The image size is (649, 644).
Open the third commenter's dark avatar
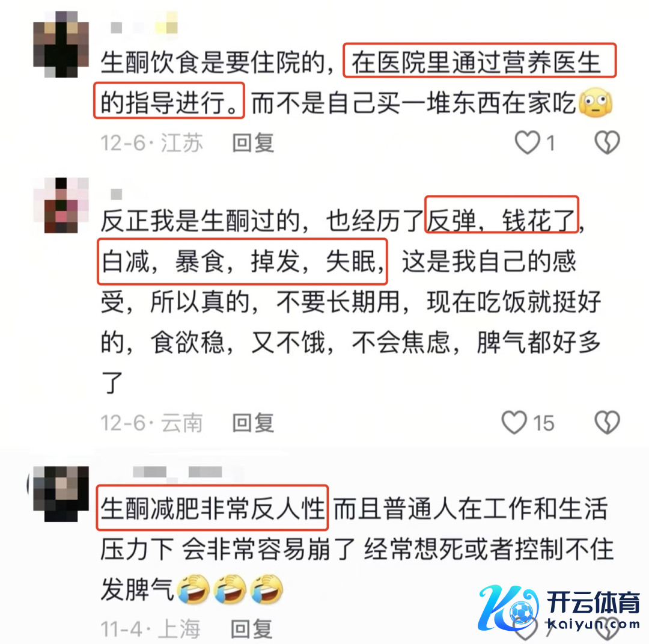[x=61, y=494]
